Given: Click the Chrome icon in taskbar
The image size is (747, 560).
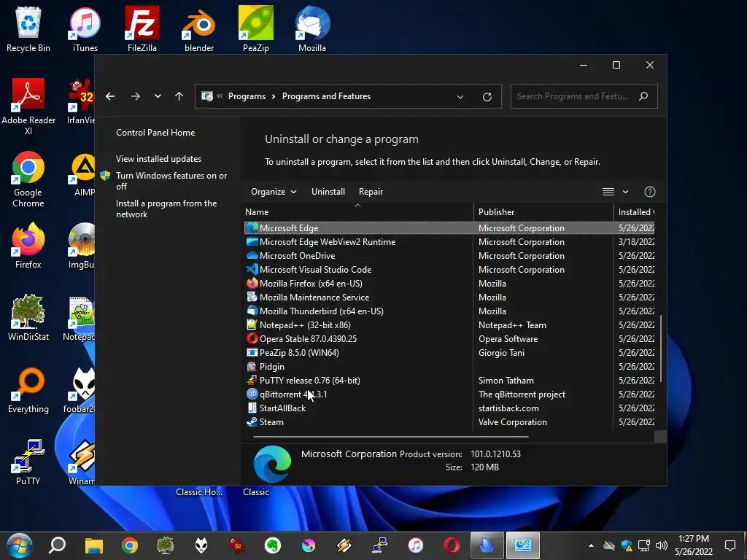Looking at the screenshot, I should point(130,545).
